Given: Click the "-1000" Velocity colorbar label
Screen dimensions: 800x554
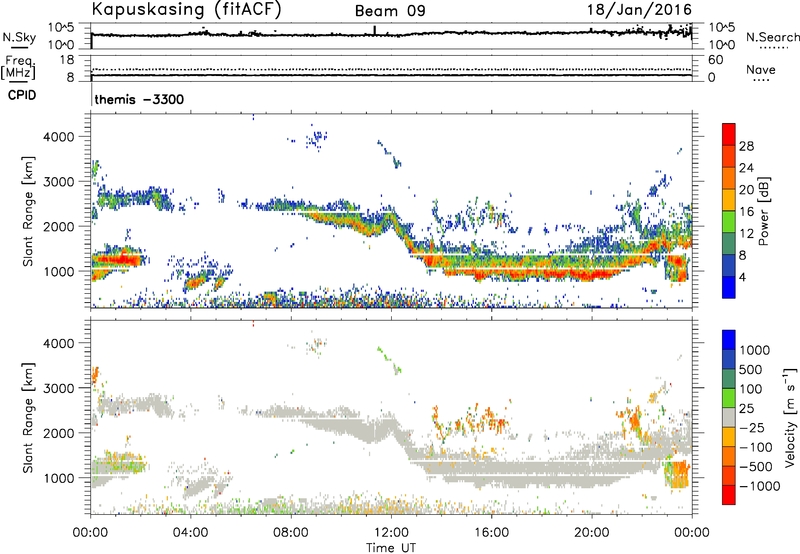Looking at the screenshot, I should [x=760, y=486].
